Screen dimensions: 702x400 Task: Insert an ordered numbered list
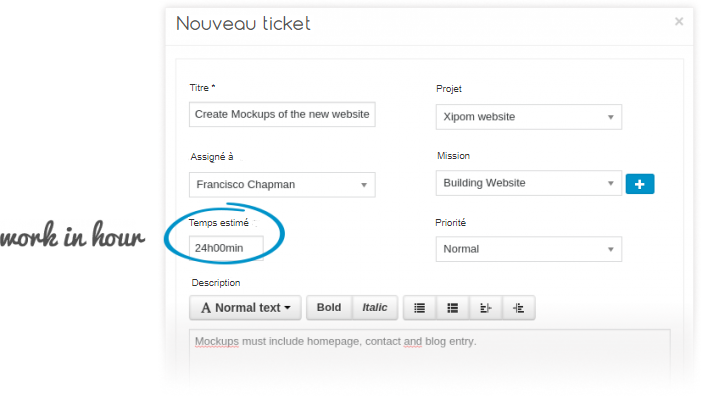(453, 308)
